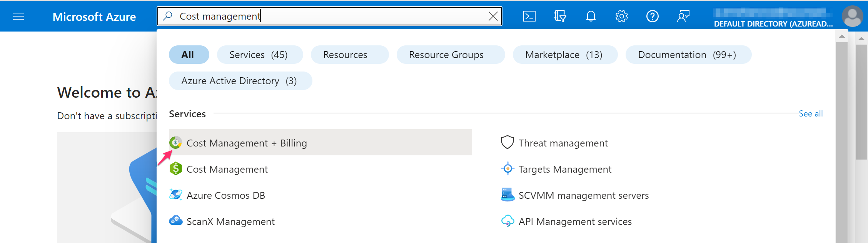Show Documentation (99+) results
This screenshot has width=868, height=243.
[688, 55]
